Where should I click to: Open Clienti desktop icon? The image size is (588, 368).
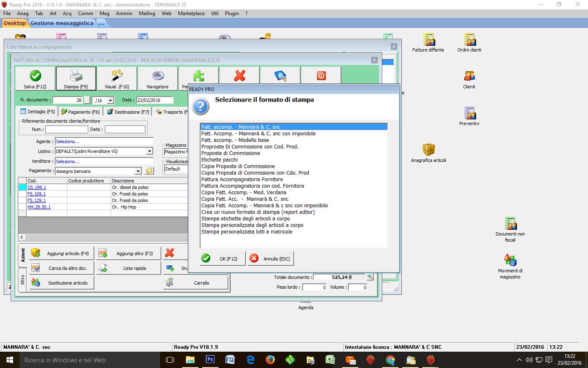pos(469,79)
